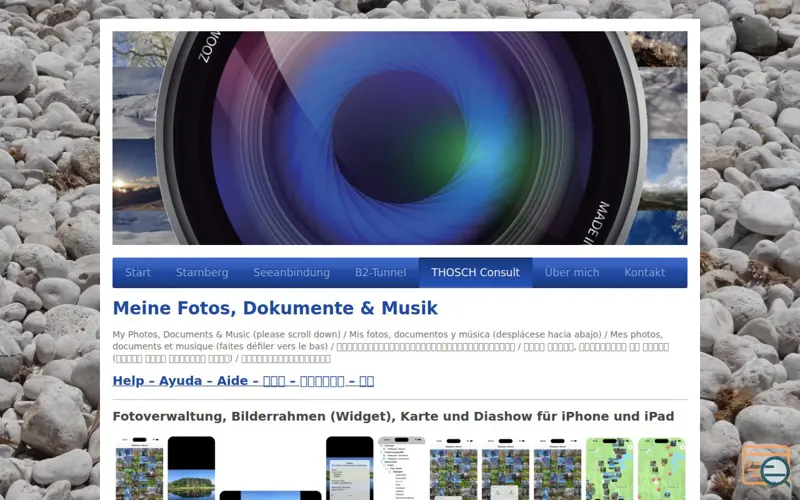Click the Meine Fotos, Dokumente & Musik heading
800x500 pixels.
(276, 308)
